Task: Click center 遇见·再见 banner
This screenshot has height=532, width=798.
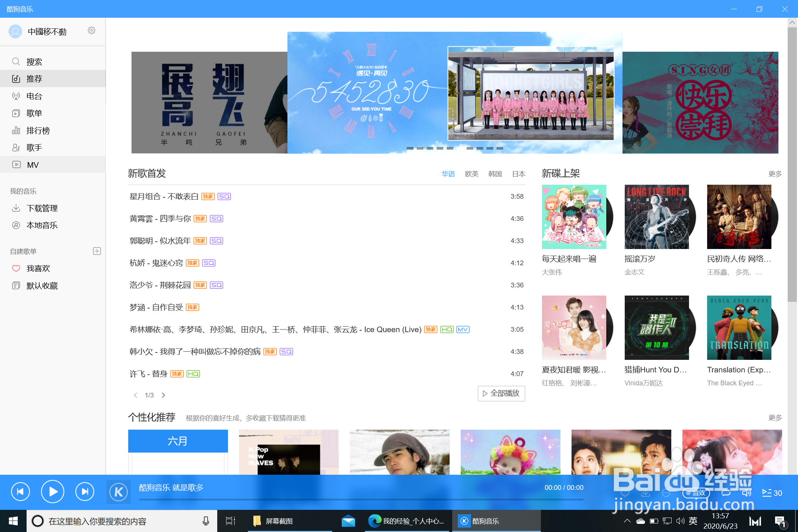Action: [x=455, y=93]
